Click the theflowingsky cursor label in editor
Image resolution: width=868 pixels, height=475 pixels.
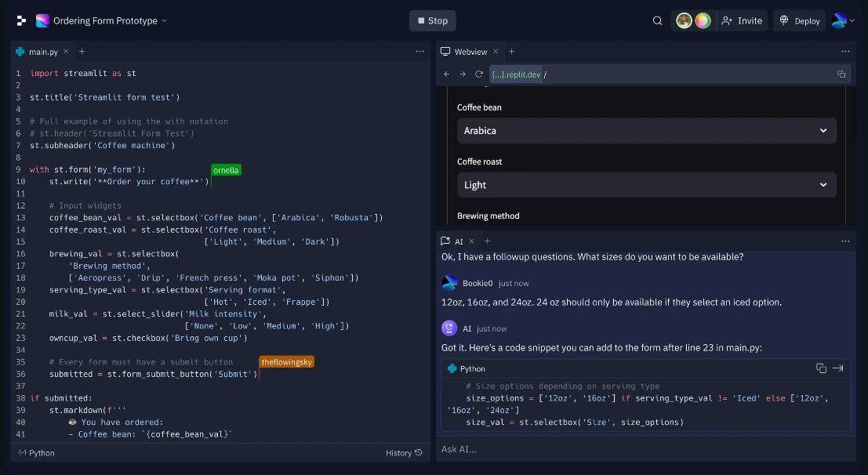287,362
